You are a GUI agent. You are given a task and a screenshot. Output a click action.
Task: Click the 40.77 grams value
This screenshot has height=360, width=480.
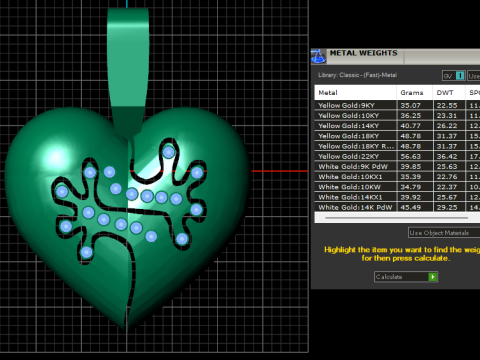410,126
